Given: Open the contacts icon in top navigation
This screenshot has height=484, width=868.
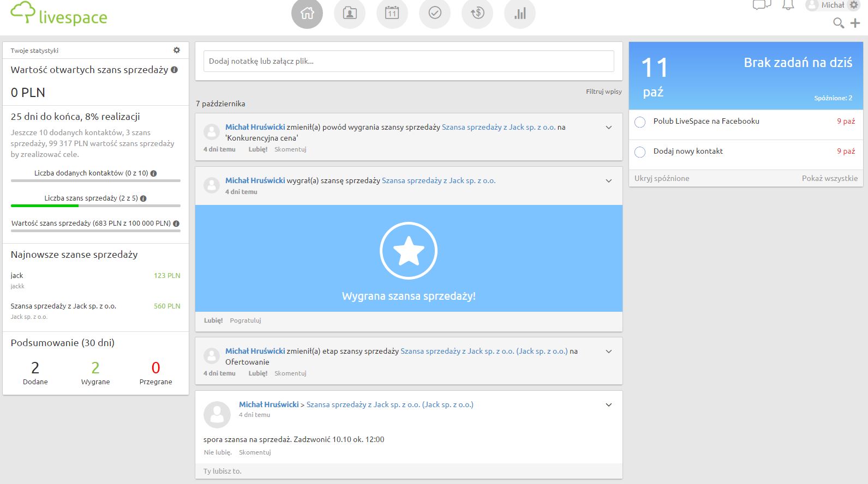Looking at the screenshot, I should click(x=350, y=13).
